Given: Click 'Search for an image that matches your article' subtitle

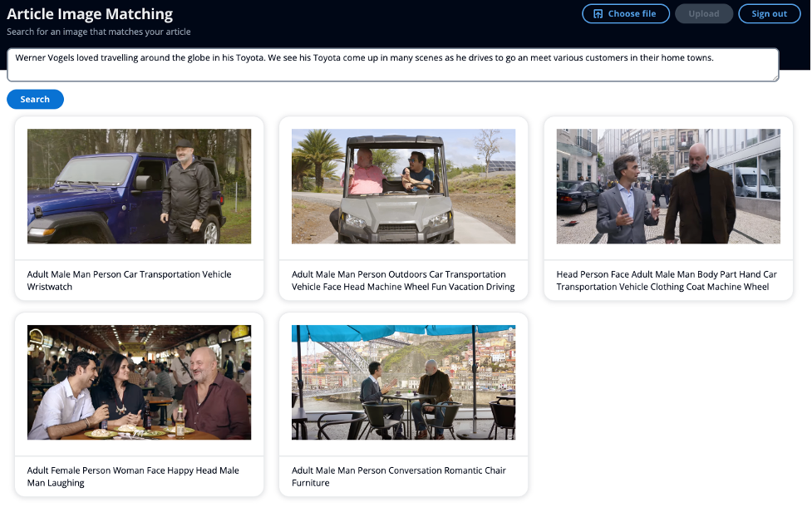Looking at the screenshot, I should tap(98, 32).
